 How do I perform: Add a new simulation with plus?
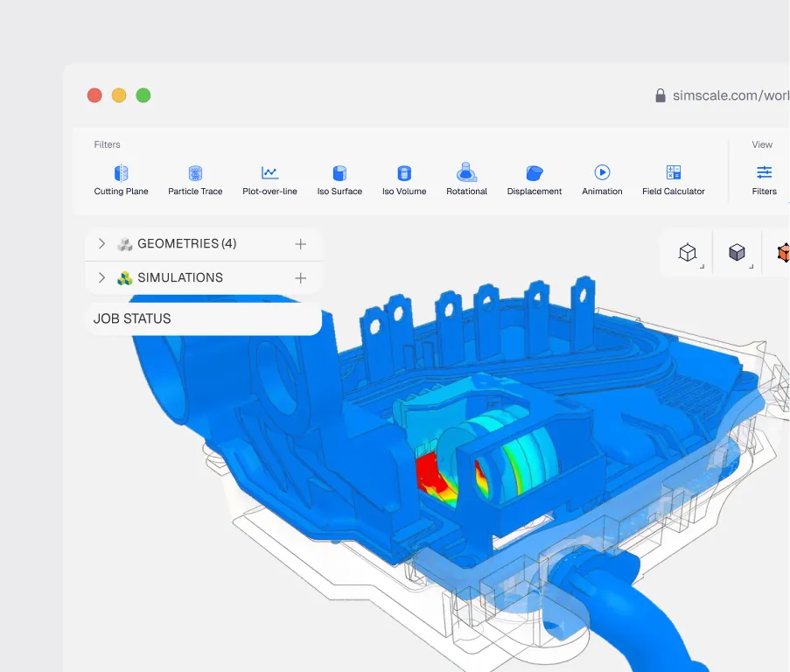(300, 278)
